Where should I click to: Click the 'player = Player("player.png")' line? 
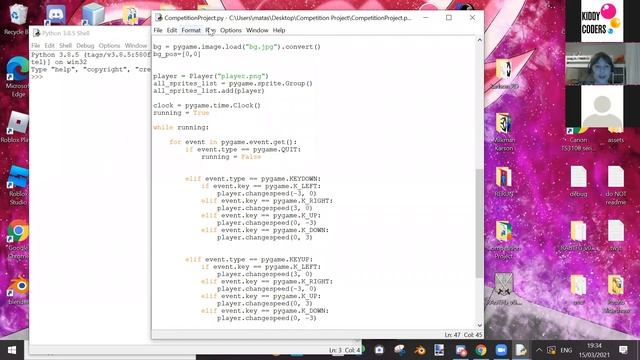click(x=211, y=76)
